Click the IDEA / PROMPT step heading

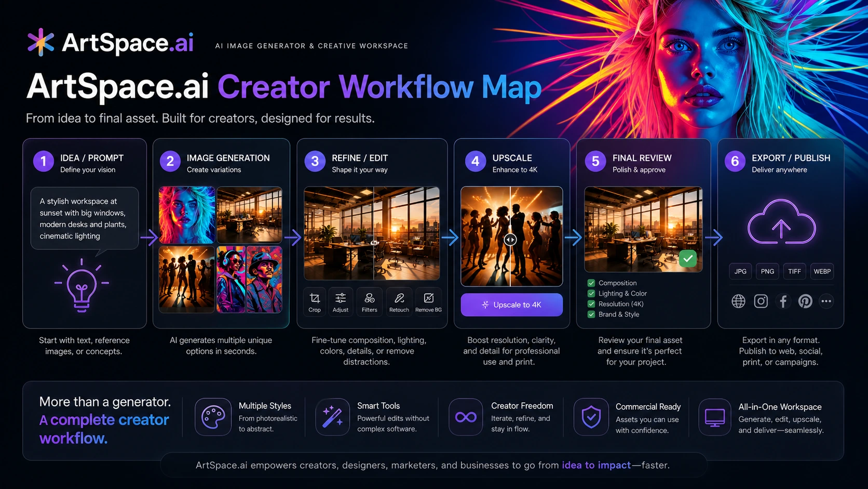[92, 158]
